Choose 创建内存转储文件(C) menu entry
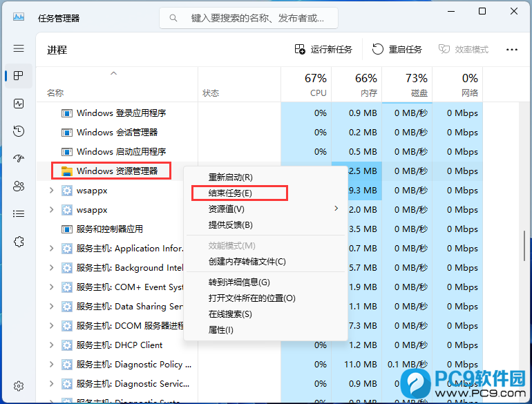This screenshot has width=532, height=404. (x=247, y=262)
